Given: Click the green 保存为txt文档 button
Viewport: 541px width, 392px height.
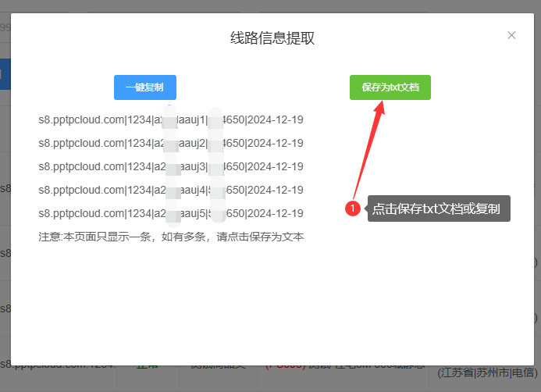Looking at the screenshot, I should [x=390, y=87].
